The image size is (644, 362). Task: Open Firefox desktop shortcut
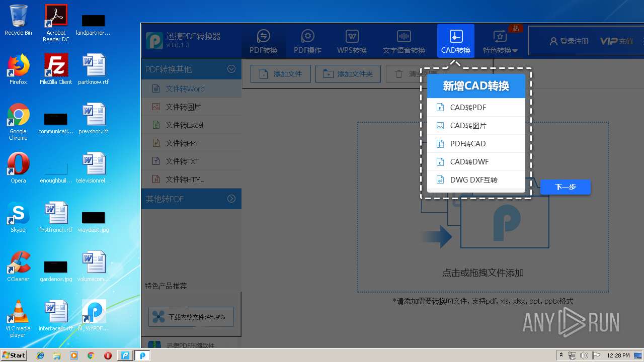18,70
